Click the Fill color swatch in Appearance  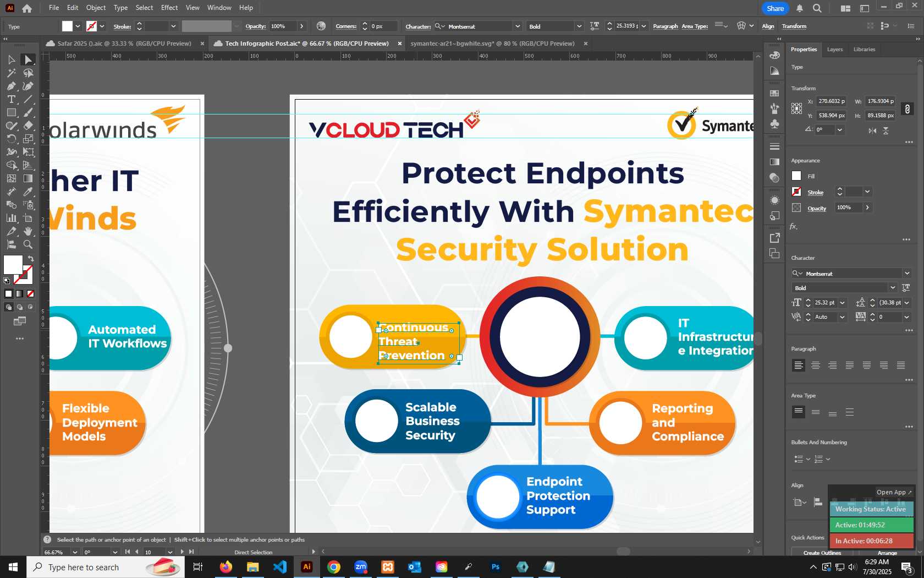tap(796, 176)
